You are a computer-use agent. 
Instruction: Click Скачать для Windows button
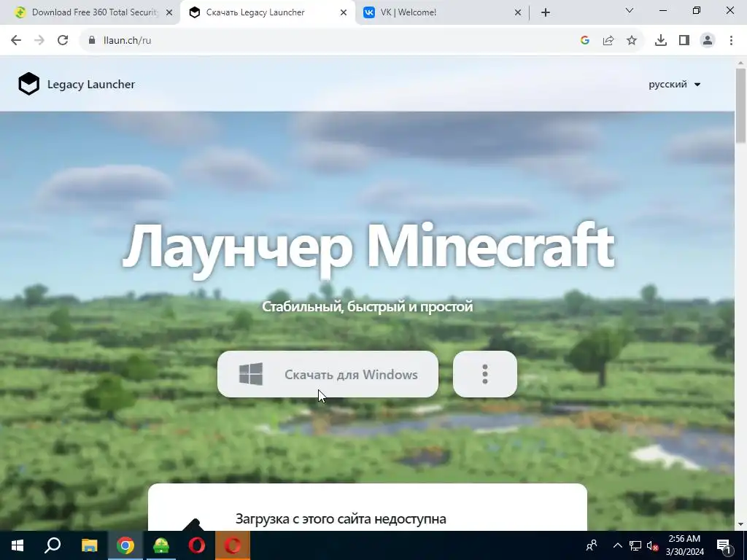point(328,374)
